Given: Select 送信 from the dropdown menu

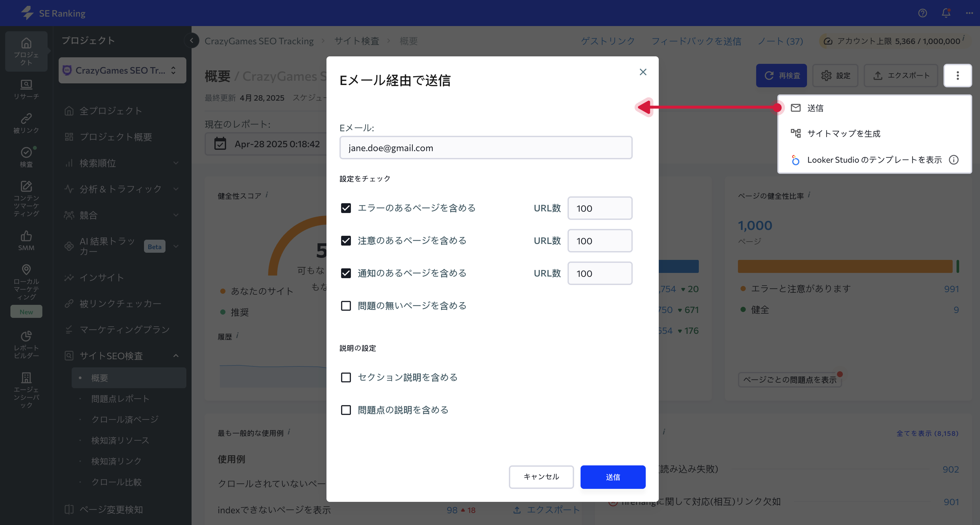Looking at the screenshot, I should tap(874, 108).
